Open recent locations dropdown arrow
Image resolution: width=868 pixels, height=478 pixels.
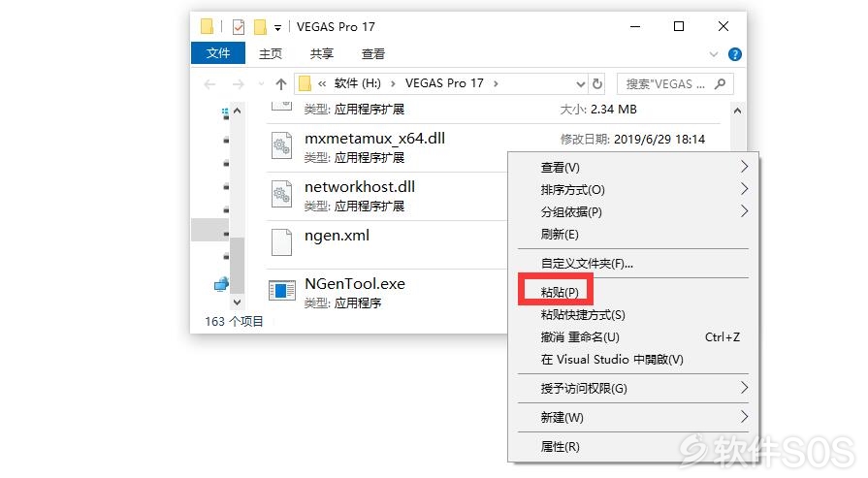pos(261,84)
